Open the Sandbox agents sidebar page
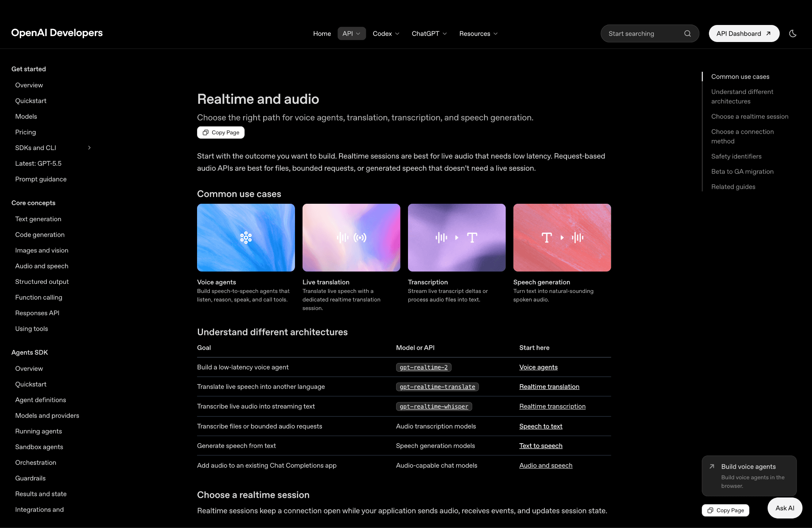 (x=39, y=447)
